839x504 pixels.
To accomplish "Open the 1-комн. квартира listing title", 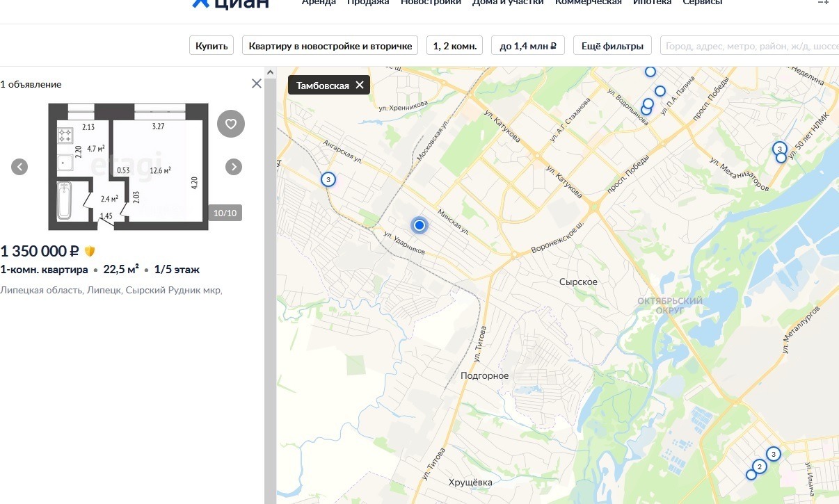I will click(x=45, y=270).
